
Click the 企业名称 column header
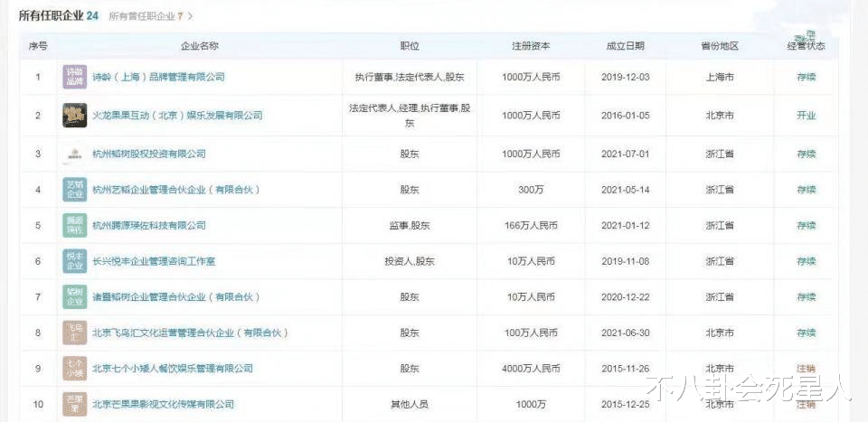tap(200, 46)
